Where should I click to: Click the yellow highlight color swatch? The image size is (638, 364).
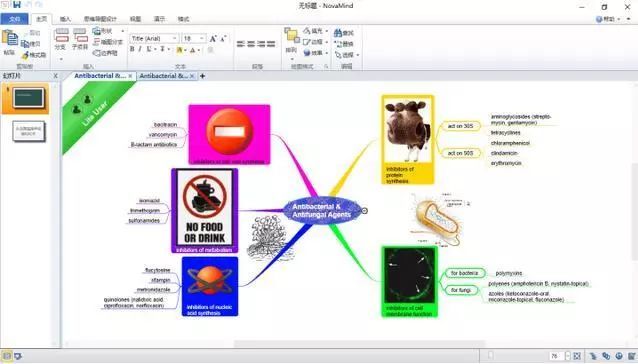click(179, 50)
